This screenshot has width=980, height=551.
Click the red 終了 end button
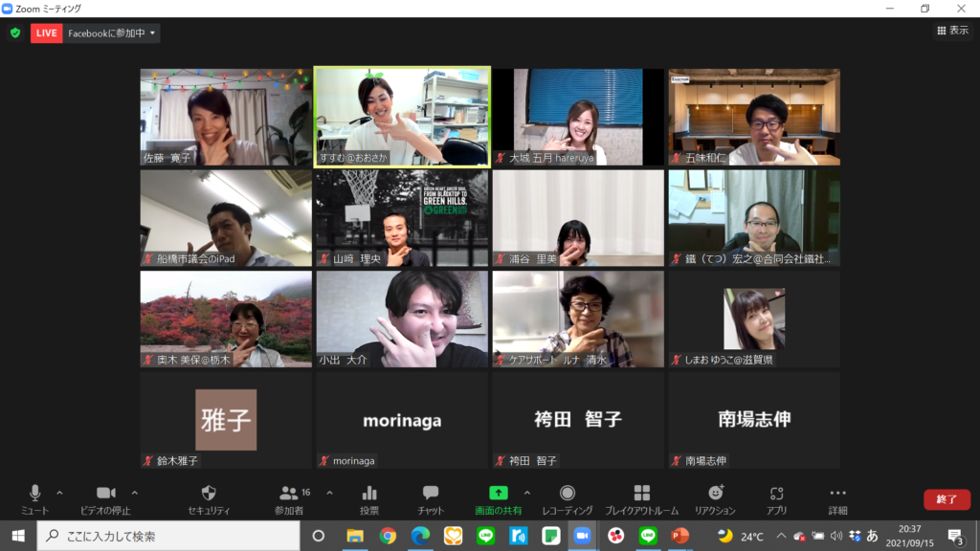pos(946,499)
